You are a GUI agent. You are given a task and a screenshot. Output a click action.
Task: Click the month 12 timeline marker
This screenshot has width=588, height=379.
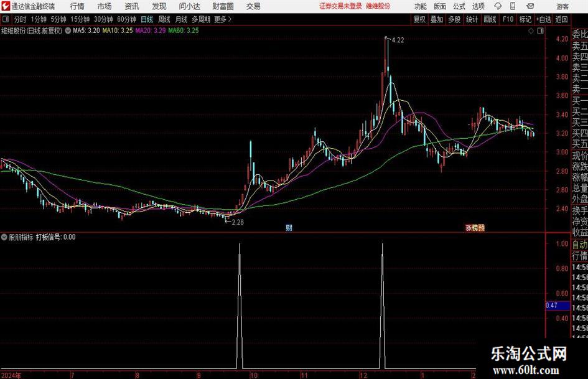pos(363,375)
